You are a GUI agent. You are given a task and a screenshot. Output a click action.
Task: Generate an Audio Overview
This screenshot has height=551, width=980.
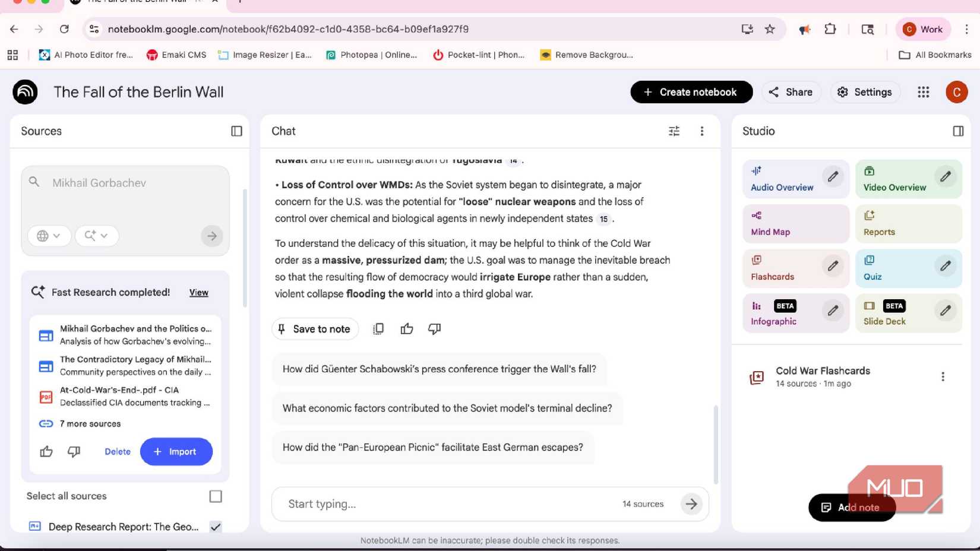tap(782, 178)
